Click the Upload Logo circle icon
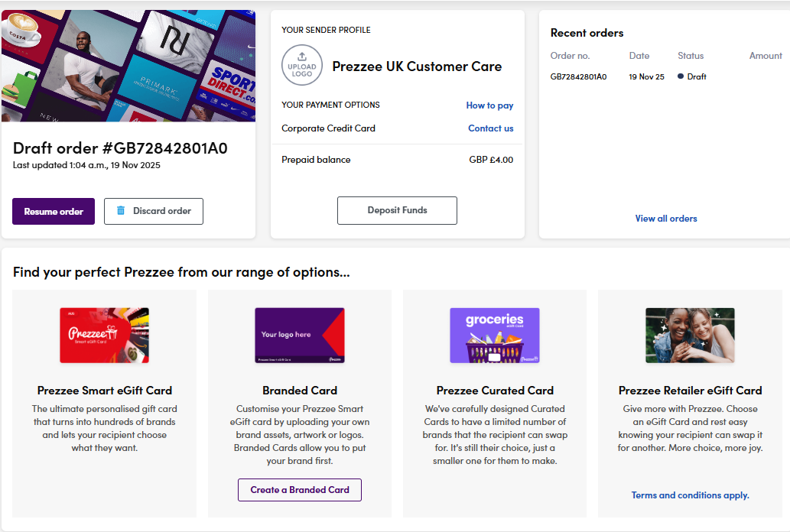790x532 pixels. pos(302,65)
